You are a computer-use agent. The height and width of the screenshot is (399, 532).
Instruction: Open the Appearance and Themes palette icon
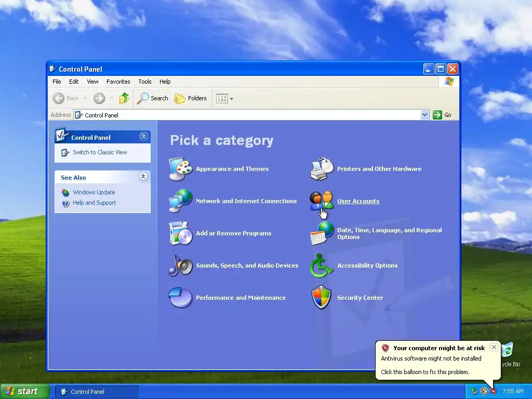coord(181,169)
